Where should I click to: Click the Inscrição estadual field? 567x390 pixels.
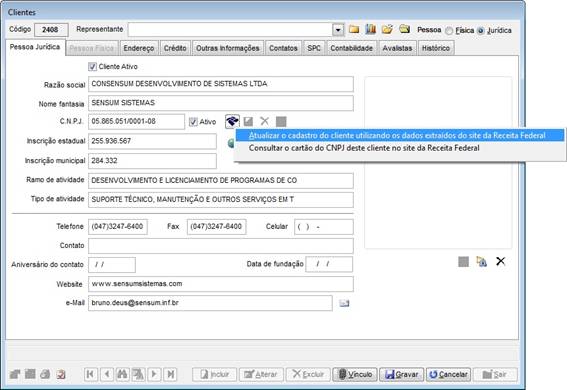[x=152, y=141]
